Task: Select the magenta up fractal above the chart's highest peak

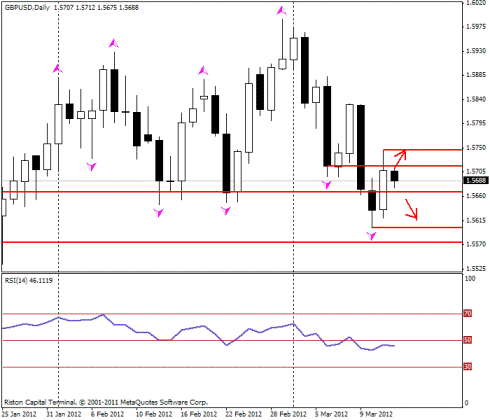Action: tap(282, 11)
